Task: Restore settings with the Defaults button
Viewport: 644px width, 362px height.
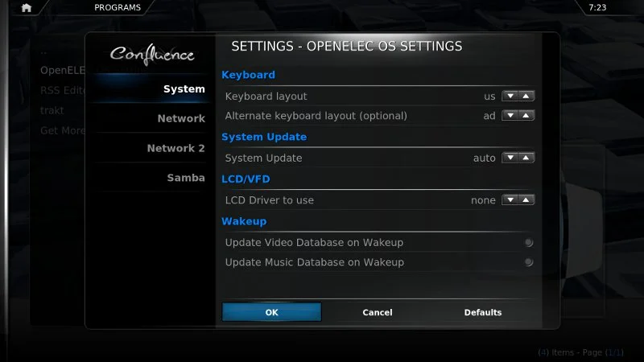Action: click(483, 312)
